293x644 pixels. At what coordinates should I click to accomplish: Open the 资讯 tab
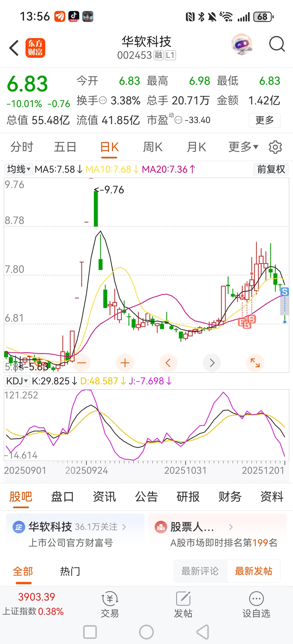click(x=105, y=497)
